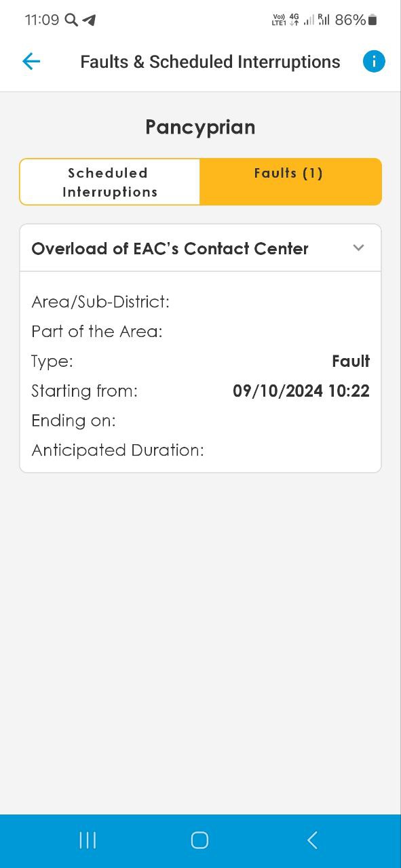Viewport: 401px width, 868px height.
Task: Tap the search icon in status bar
Action: click(71, 20)
